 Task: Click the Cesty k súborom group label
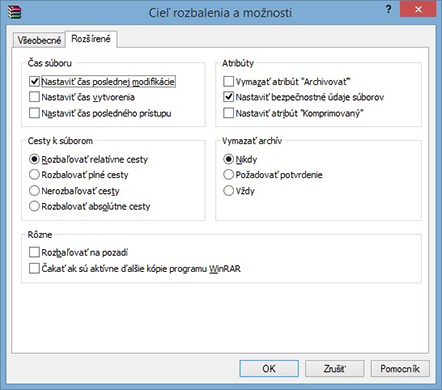pos(60,141)
